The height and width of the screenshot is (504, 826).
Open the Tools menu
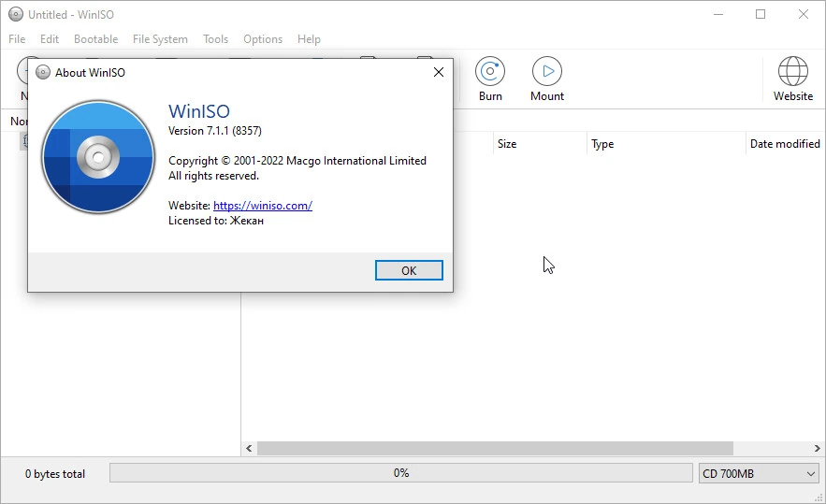[x=215, y=39]
